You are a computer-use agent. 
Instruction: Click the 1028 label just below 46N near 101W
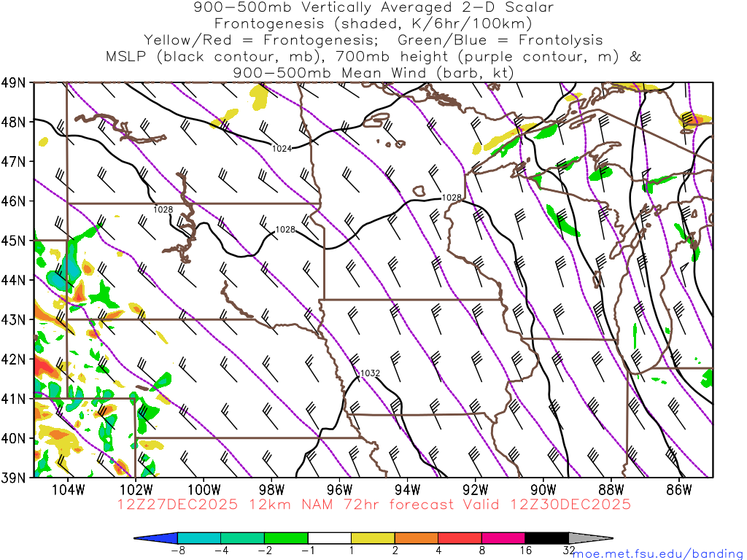pyautogui.click(x=163, y=210)
